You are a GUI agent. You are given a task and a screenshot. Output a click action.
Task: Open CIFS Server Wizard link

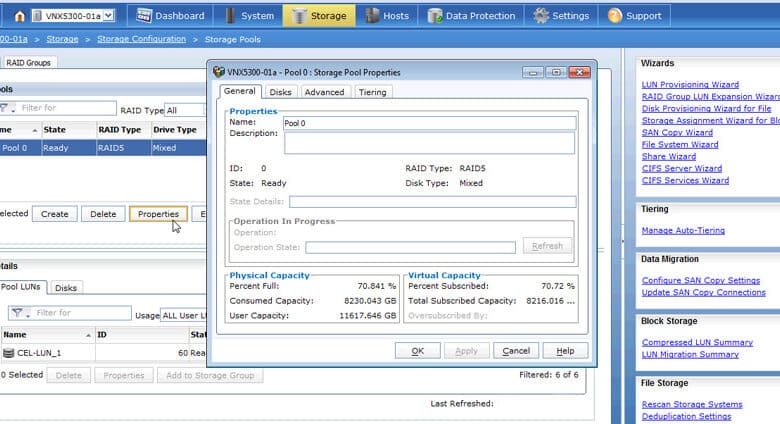click(x=682, y=168)
